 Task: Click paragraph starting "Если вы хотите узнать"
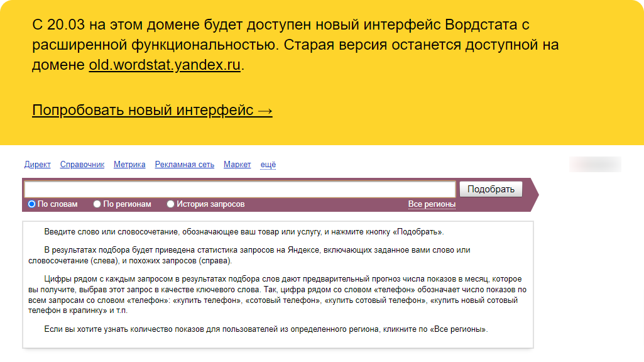[266, 329]
